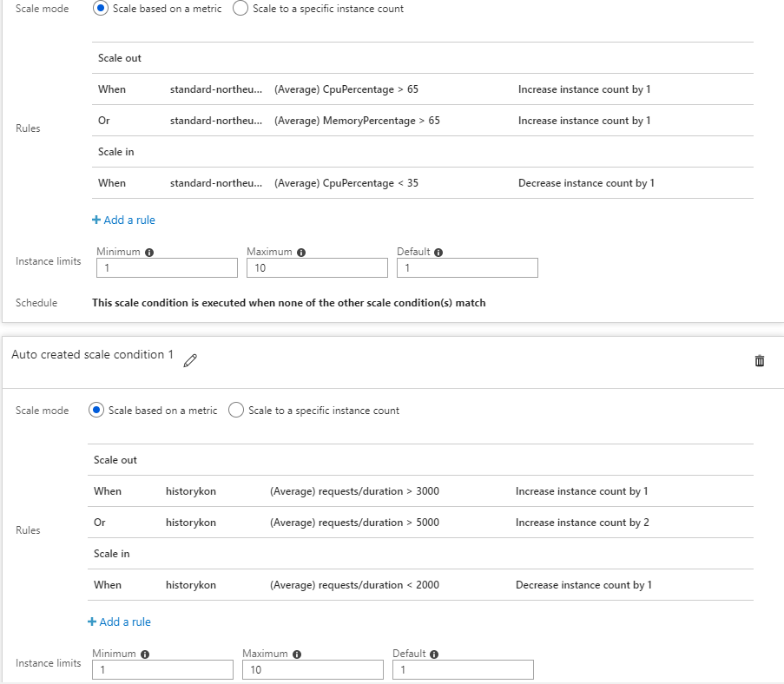Click Default info icon in upper scale condition
784x684 pixels.
(438, 253)
